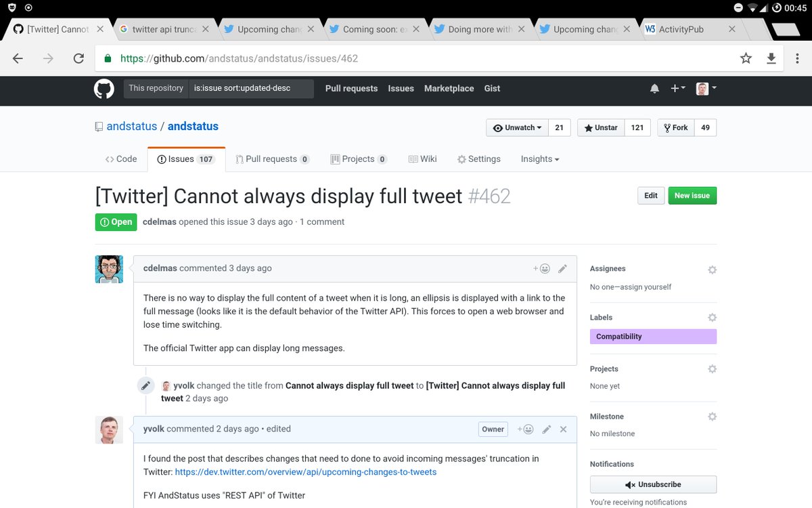Viewport: 812px width, 508px height.
Task: Switch to 'Doing more with' Twitter tab
Action: (x=480, y=29)
